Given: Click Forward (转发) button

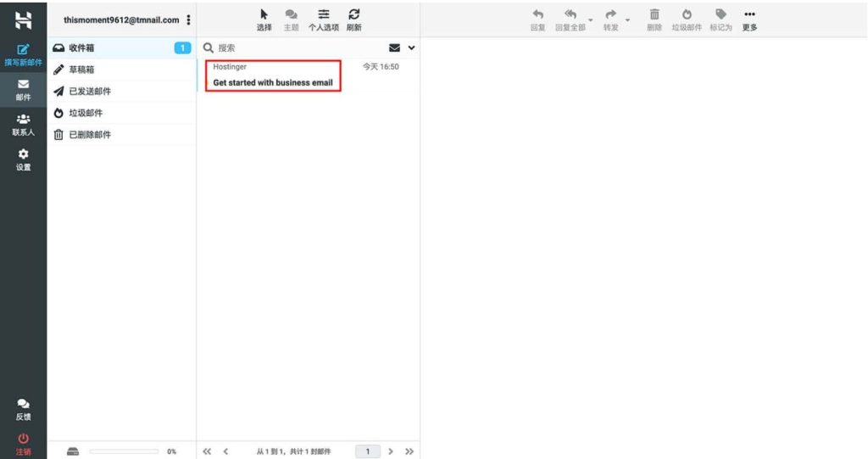Looking at the screenshot, I should point(610,20).
